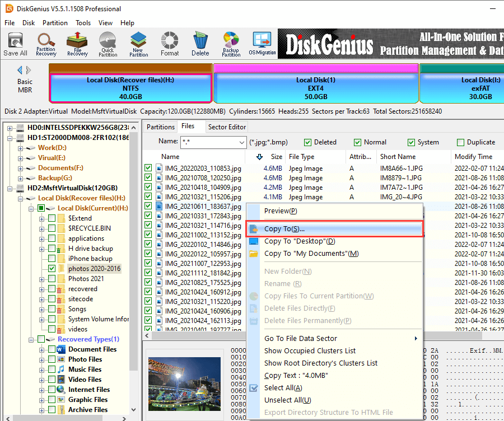Tick the Recovered Types(1) checkbox
Viewport: 504px width, 421px height.
tap(41, 339)
